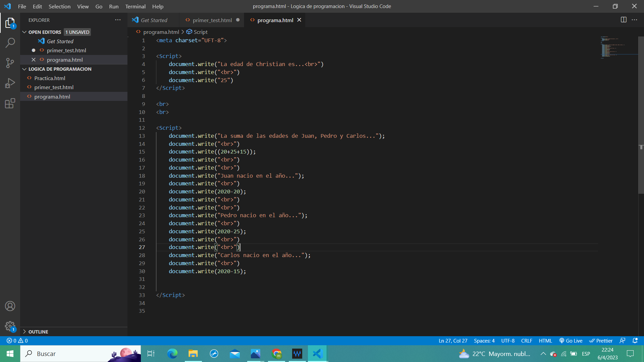Screen dimensions: 644x362
Task: Click the Buscar taskbar search box
Action: pos(80,354)
